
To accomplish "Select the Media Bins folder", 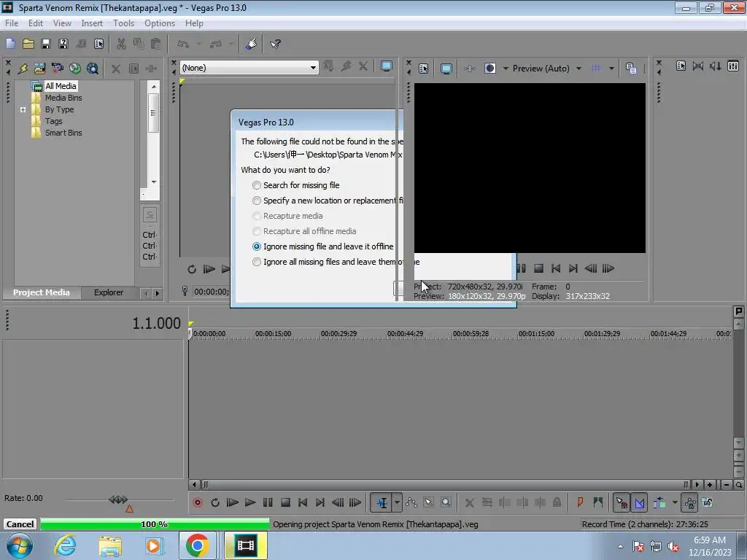I will (x=63, y=98).
